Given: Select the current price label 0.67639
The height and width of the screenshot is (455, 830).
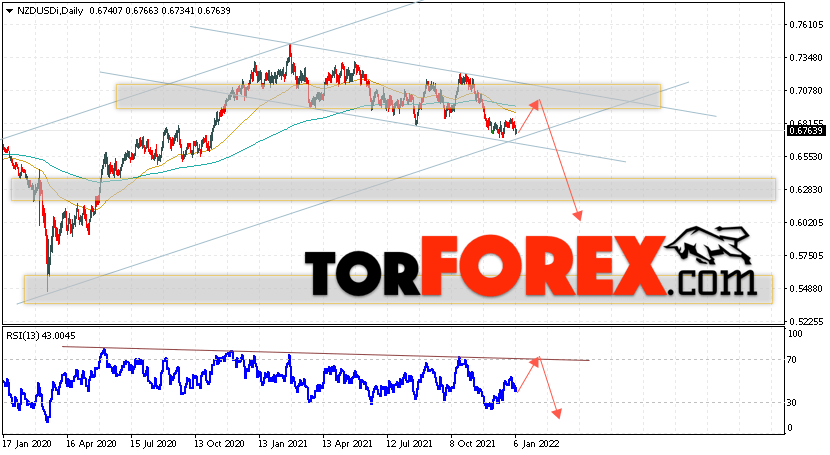Looking at the screenshot, I should 806,131.
